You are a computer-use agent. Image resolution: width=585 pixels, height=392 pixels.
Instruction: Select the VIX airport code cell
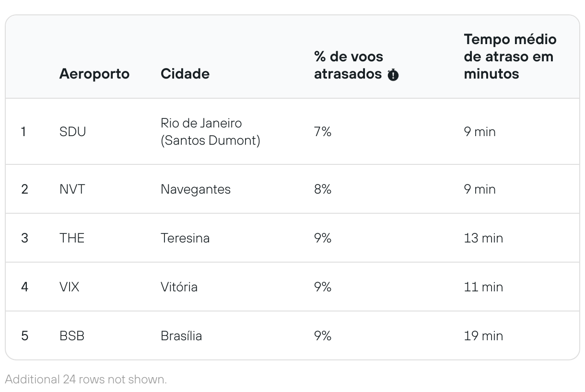70,287
